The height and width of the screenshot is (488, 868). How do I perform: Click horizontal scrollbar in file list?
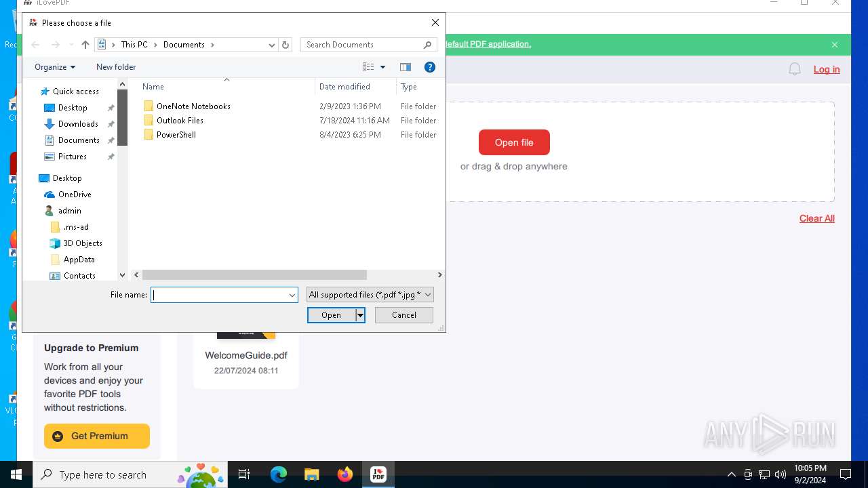click(x=254, y=275)
